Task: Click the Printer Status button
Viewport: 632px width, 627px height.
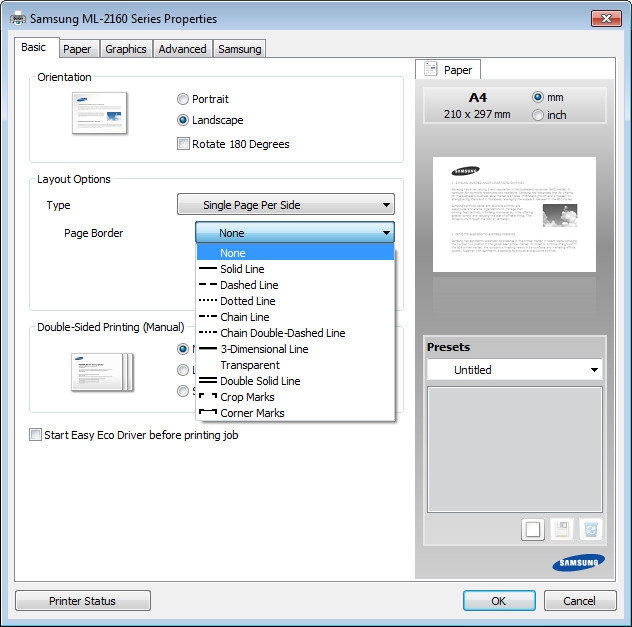Action: 83,601
